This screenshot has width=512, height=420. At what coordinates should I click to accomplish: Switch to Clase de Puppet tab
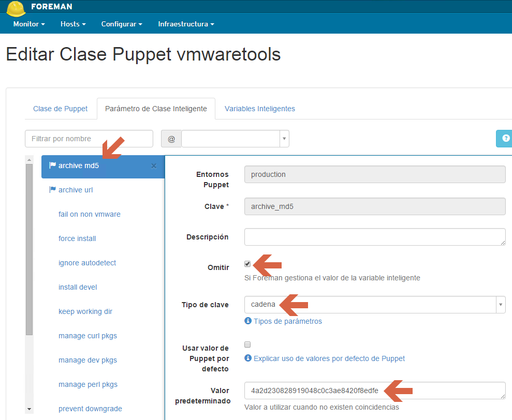pos(61,109)
